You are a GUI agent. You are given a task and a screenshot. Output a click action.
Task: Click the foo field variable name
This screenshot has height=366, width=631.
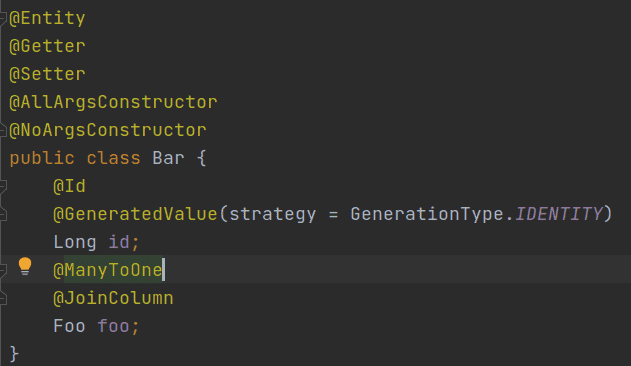coord(113,326)
